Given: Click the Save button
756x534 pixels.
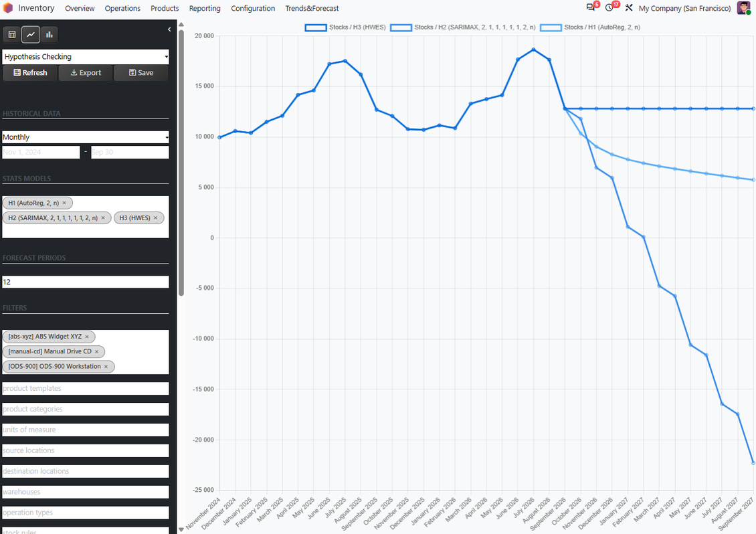Looking at the screenshot, I should tap(141, 73).
